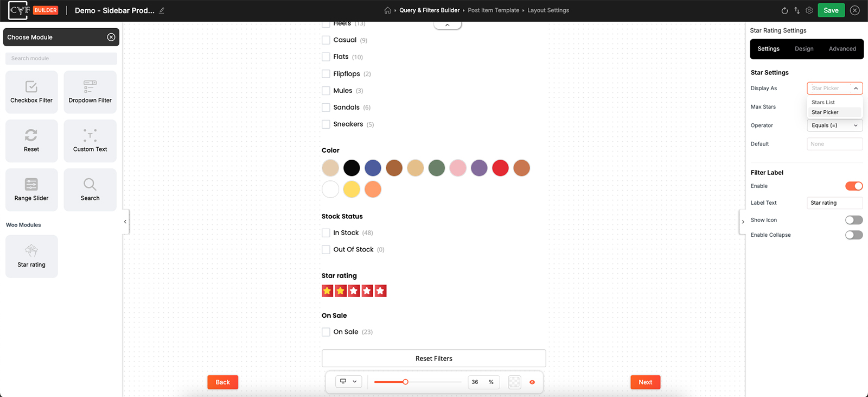The height and width of the screenshot is (397, 868).
Task: Click the Save button
Action: [831, 10]
